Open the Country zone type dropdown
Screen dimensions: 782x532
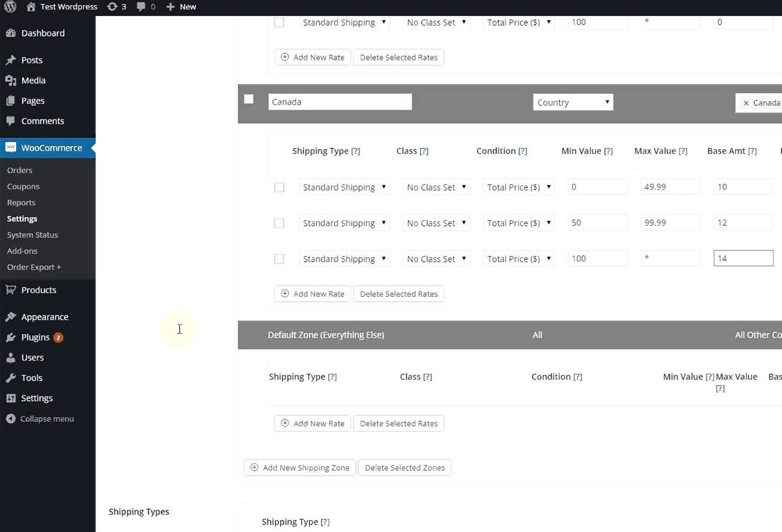(x=573, y=103)
